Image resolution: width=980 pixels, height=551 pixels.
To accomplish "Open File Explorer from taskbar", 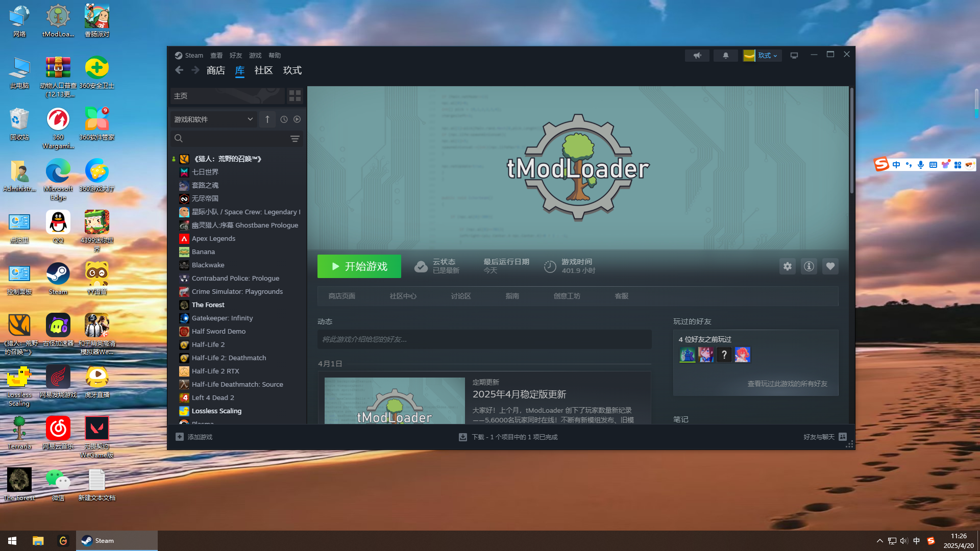I will [x=38, y=541].
